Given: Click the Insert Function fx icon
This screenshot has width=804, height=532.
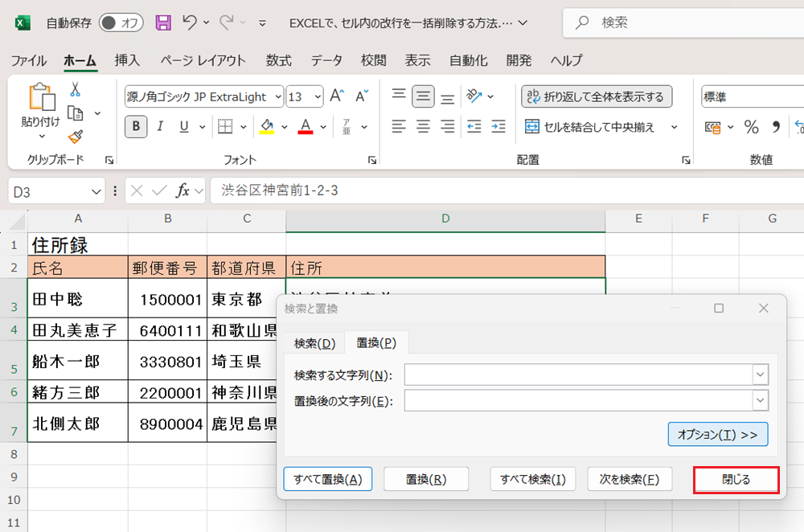Looking at the screenshot, I should click(x=183, y=191).
